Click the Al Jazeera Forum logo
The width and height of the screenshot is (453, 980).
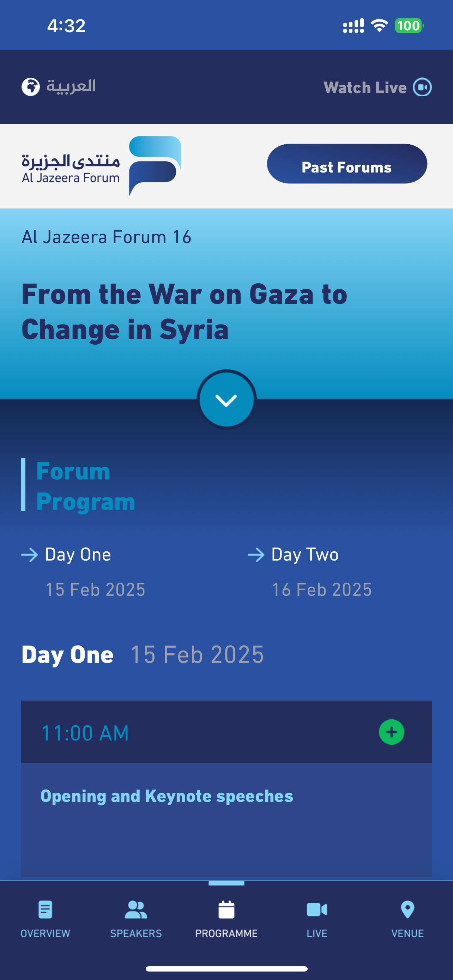[x=101, y=166]
